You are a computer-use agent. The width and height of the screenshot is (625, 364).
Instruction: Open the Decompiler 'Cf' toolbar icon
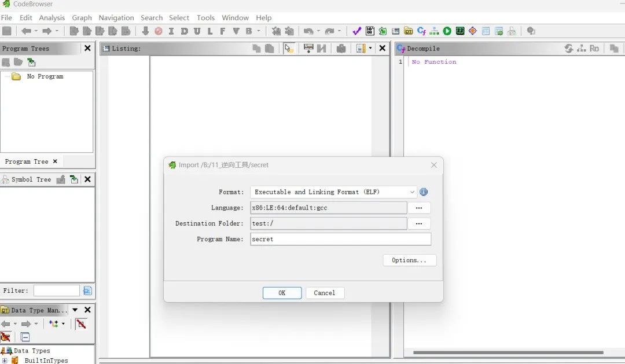pos(421,31)
